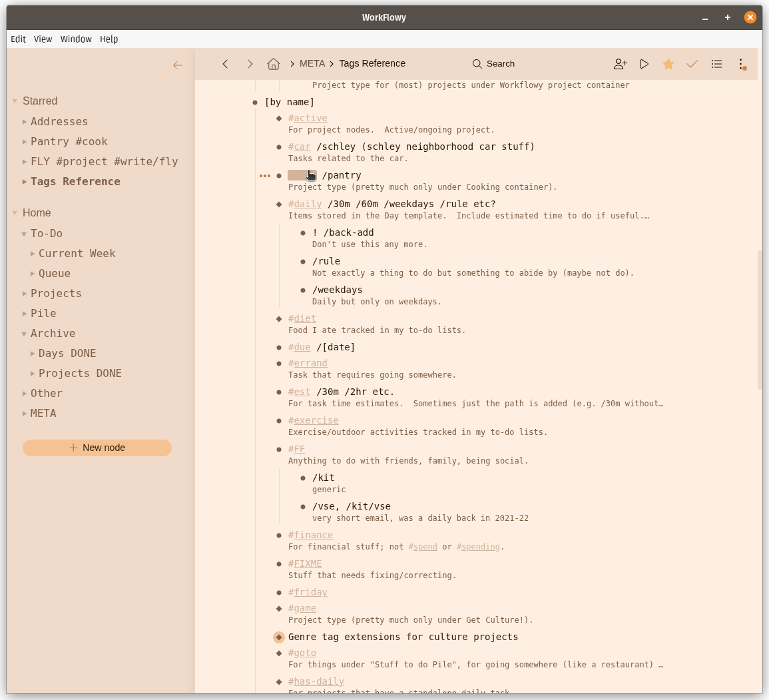Expand the META node in sidebar

tap(25, 413)
